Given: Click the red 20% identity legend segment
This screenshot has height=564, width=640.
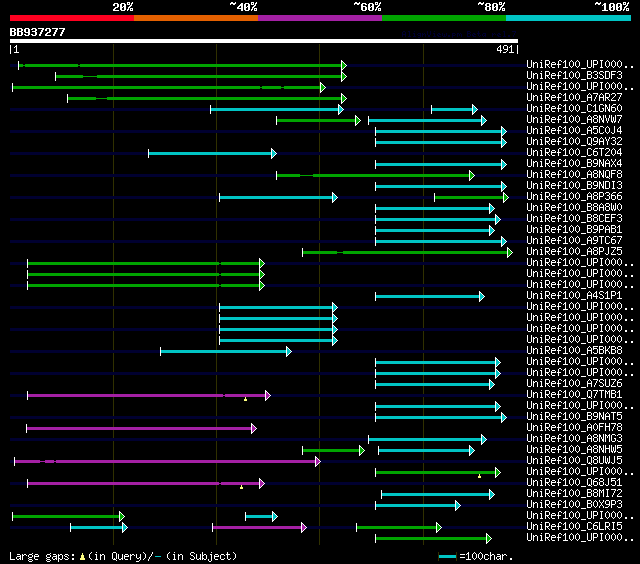Looking at the screenshot, I should point(72,18).
